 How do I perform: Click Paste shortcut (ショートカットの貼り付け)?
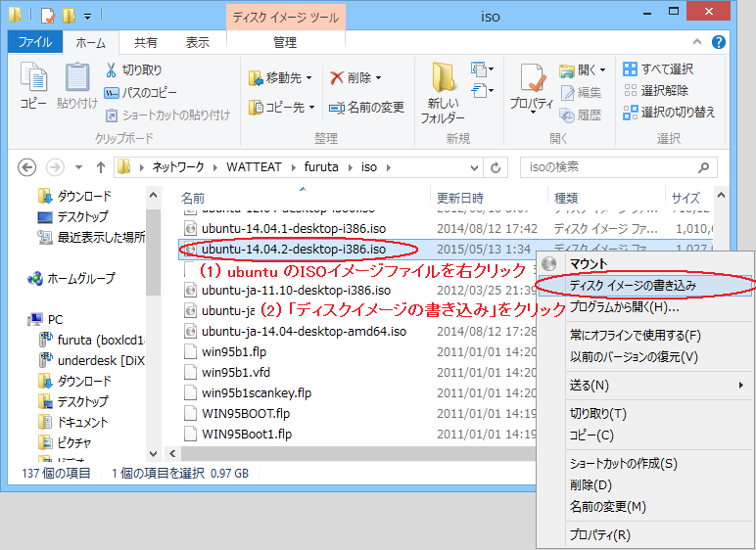pyautogui.click(x=167, y=115)
